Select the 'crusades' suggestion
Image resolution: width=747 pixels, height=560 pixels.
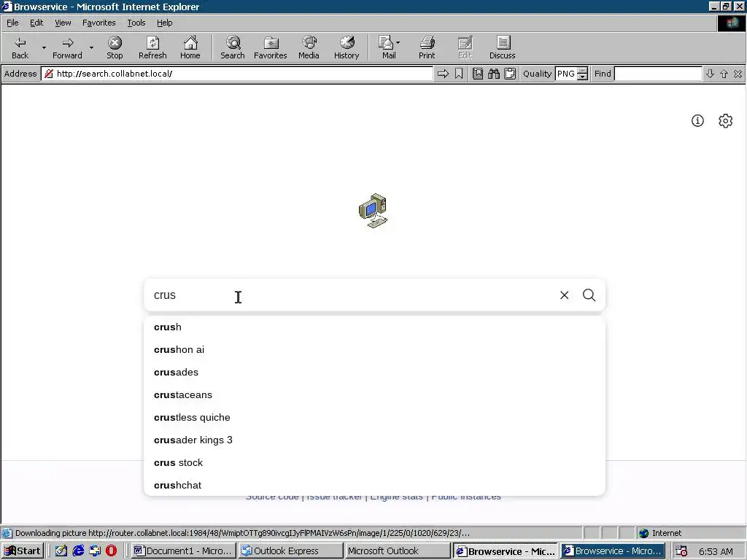pyautogui.click(x=374, y=373)
